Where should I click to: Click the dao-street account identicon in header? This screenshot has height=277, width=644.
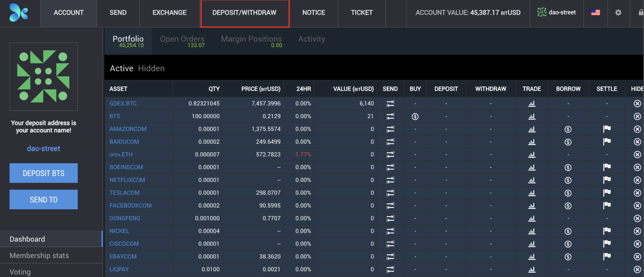(x=542, y=12)
